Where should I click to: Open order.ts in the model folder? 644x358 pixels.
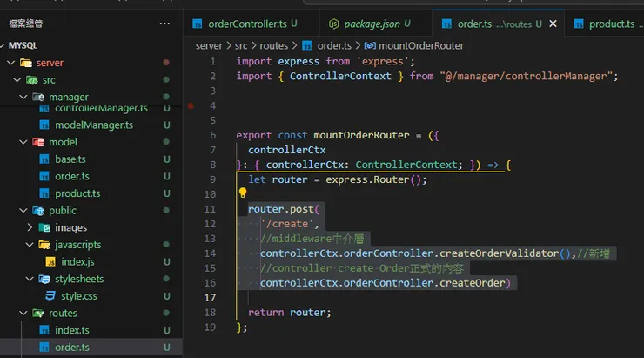pos(72,176)
